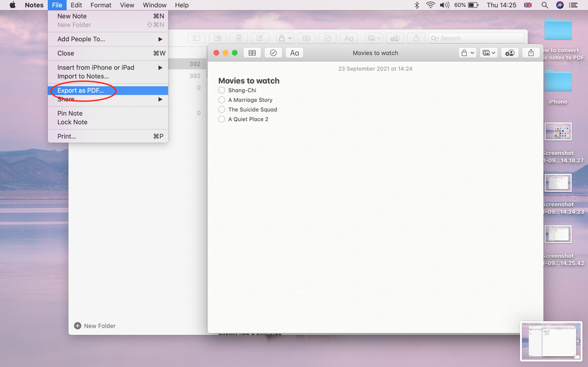
Task: Click the lock icon in the note toolbar
Action: pyautogui.click(x=464, y=53)
